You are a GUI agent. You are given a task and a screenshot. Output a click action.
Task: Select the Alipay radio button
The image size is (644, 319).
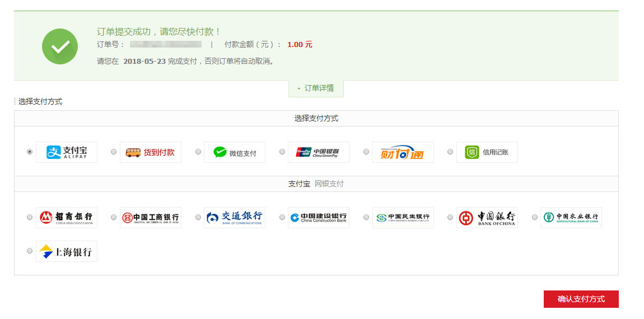point(30,152)
